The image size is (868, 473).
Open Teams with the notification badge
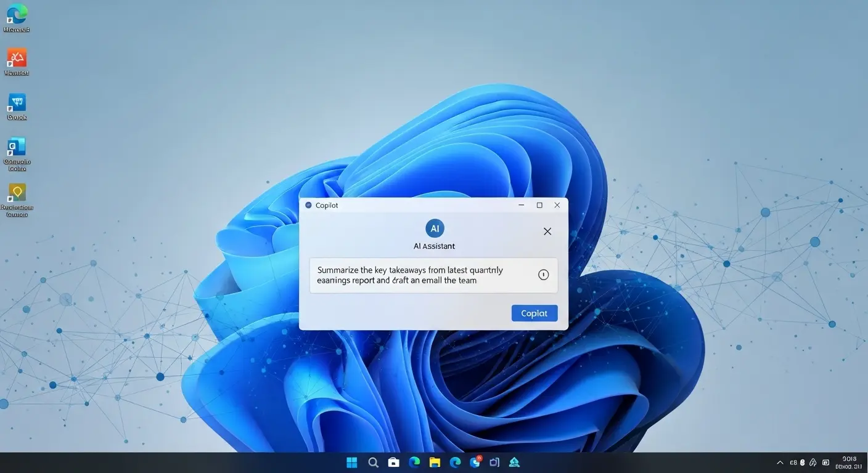(x=475, y=462)
